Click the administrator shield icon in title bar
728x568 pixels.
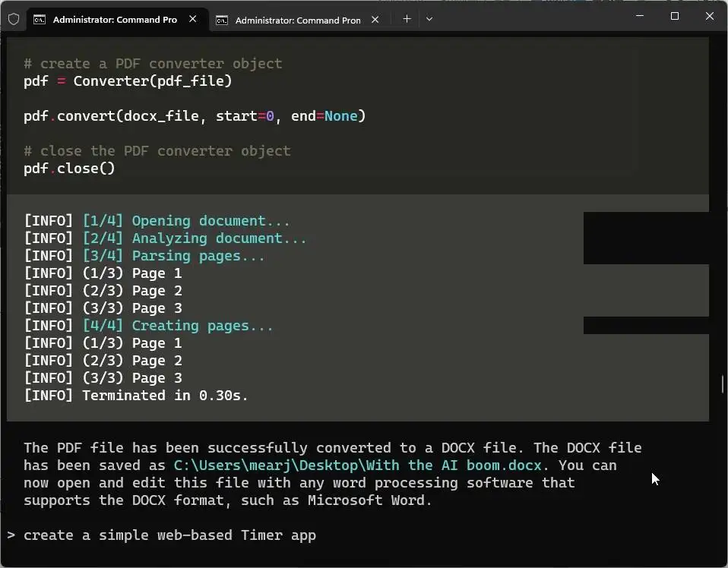(x=14, y=19)
